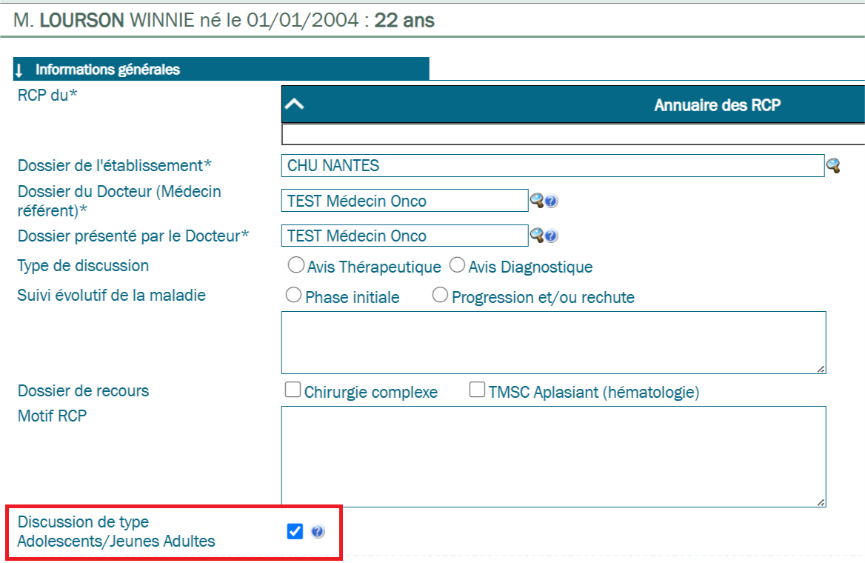Select Phase initiale for disease follow-up
The width and height of the screenshot is (865, 563).
[x=294, y=296]
